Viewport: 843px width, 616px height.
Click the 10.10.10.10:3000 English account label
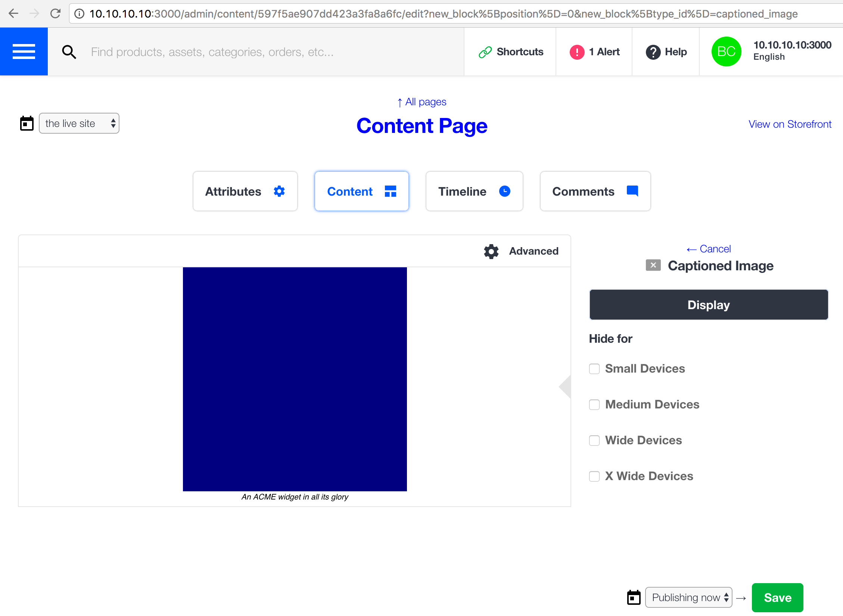(x=792, y=51)
